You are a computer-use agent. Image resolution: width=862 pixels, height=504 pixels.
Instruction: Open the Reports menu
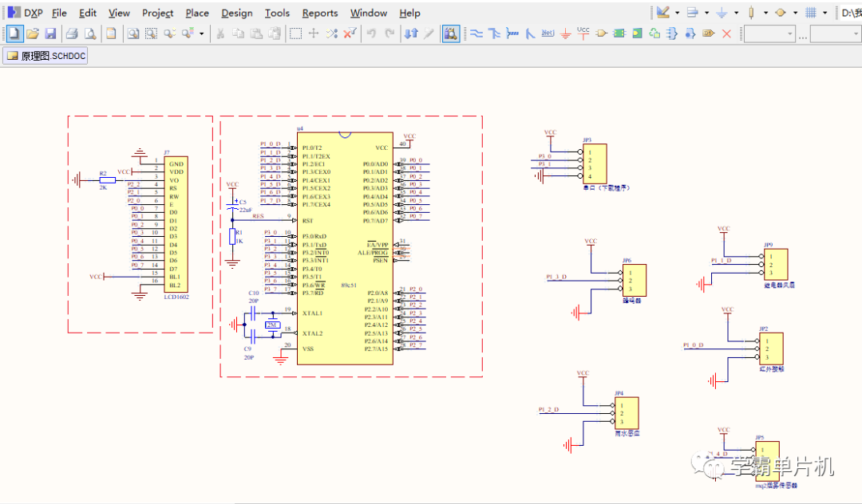pos(320,13)
